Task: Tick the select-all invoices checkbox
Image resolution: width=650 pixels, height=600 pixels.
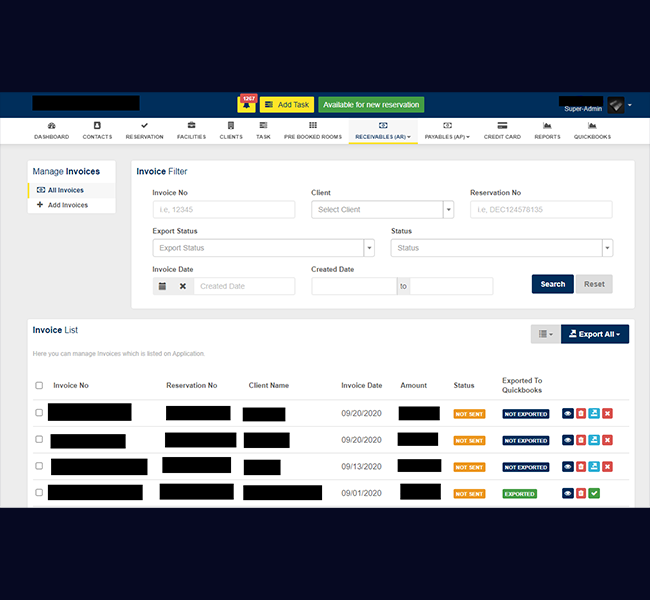Action: pyautogui.click(x=39, y=385)
